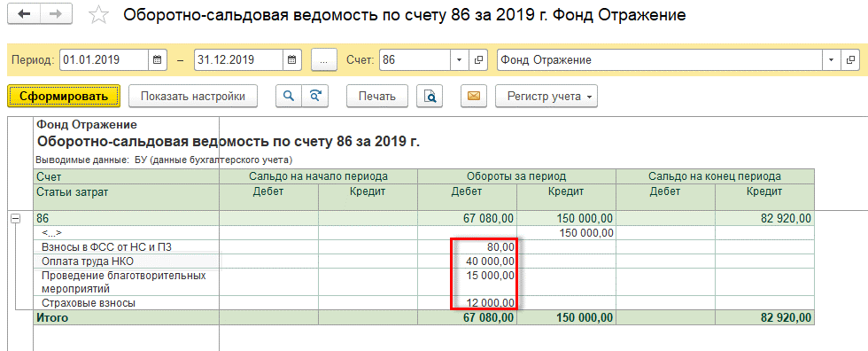The width and height of the screenshot is (868, 351).
Task: Click header Сальдо на конец периода
Action: pos(716,176)
